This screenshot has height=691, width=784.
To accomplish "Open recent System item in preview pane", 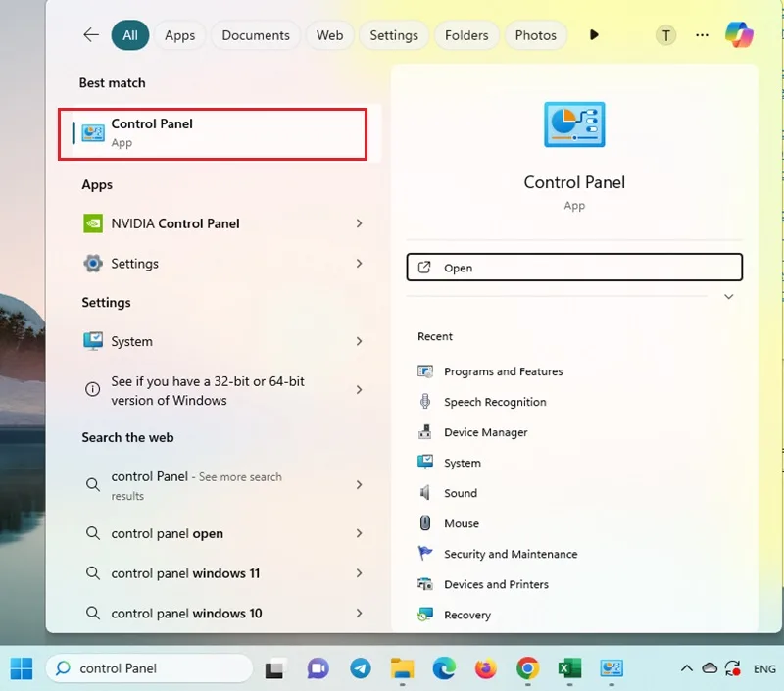I will point(462,463).
